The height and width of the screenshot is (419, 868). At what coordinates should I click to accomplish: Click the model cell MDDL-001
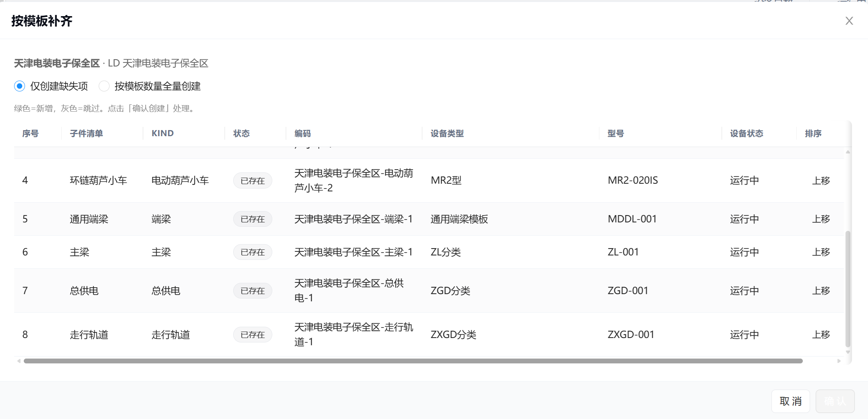pos(632,219)
